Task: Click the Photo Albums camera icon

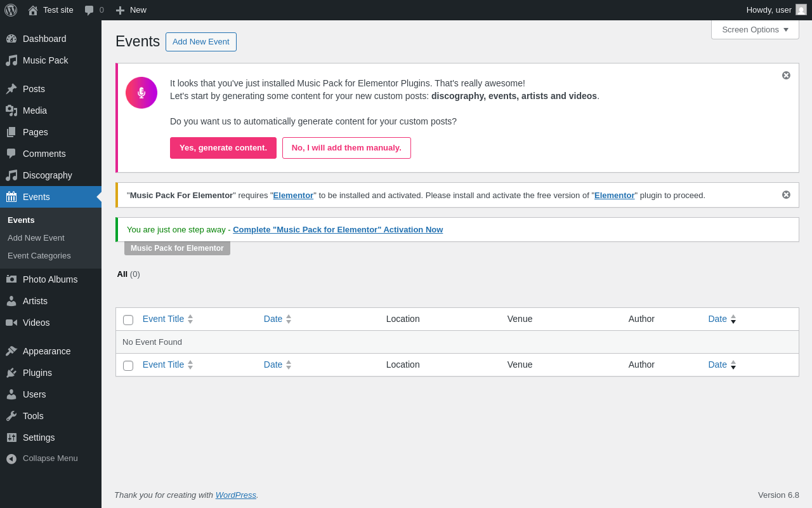Action: pyautogui.click(x=11, y=279)
